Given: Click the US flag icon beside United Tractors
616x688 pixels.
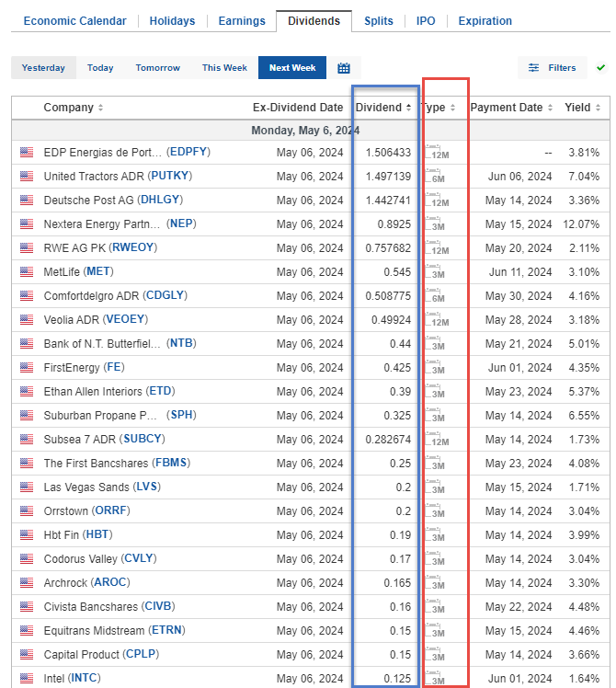Looking at the screenshot, I should pyautogui.click(x=27, y=176).
